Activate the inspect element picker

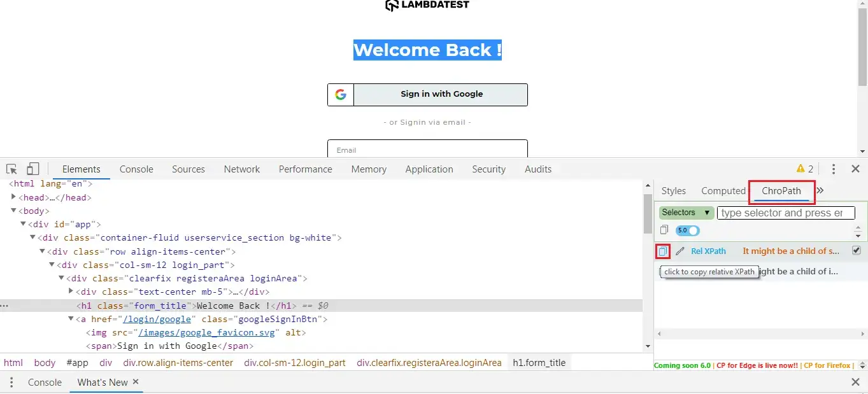pos(11,169)
